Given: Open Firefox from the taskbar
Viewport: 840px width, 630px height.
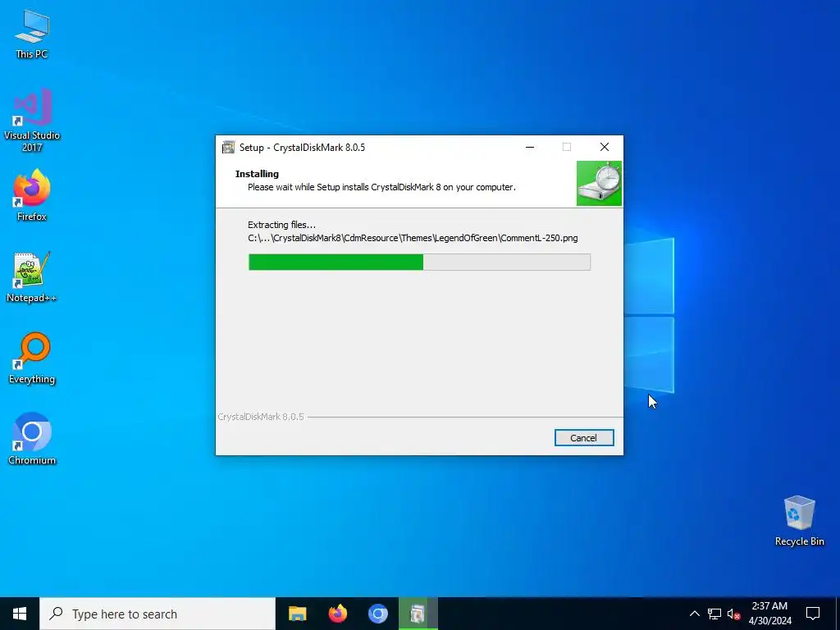Looking at the screenshot, I should (337, 614).
